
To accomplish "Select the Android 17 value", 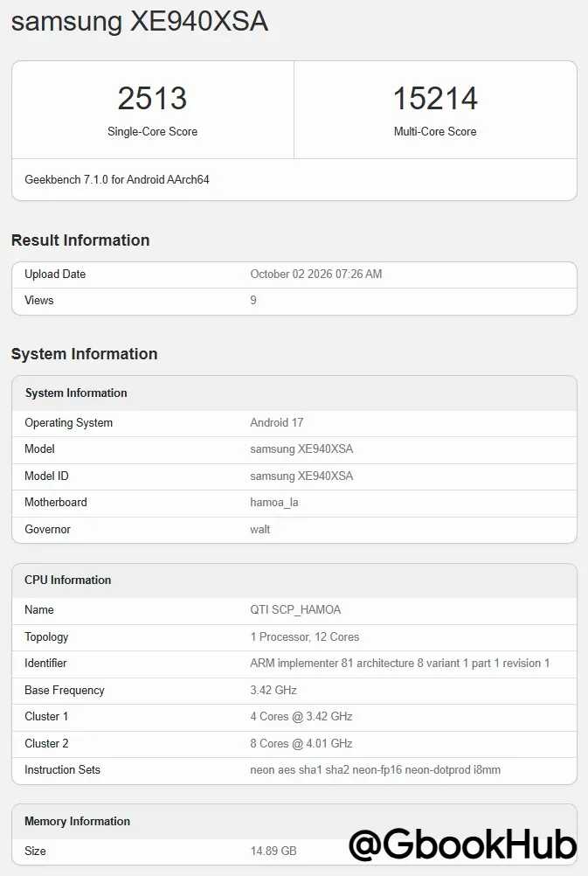I will click(x=276, y=422).
